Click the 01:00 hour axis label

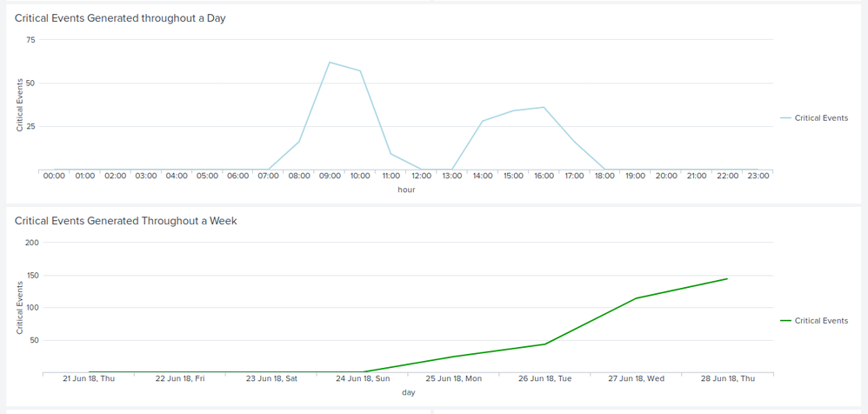(84, 176)
